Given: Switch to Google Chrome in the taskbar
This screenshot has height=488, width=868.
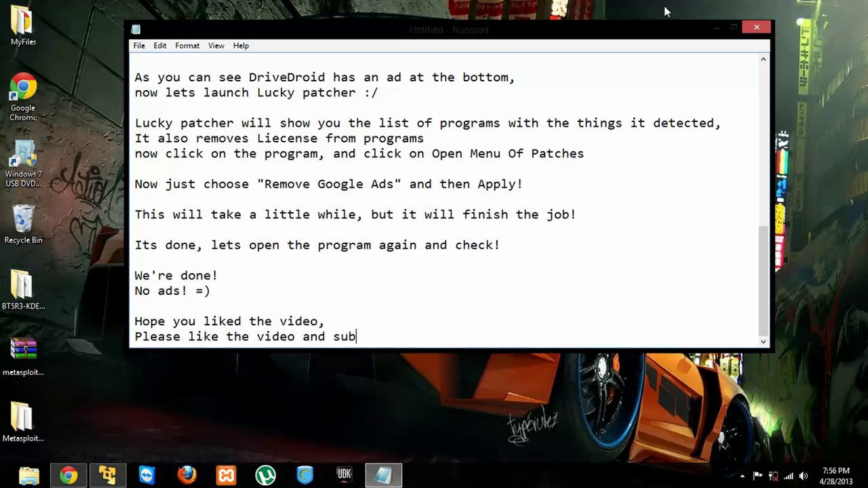Looking at the screenshot, I should coord(68,475).
